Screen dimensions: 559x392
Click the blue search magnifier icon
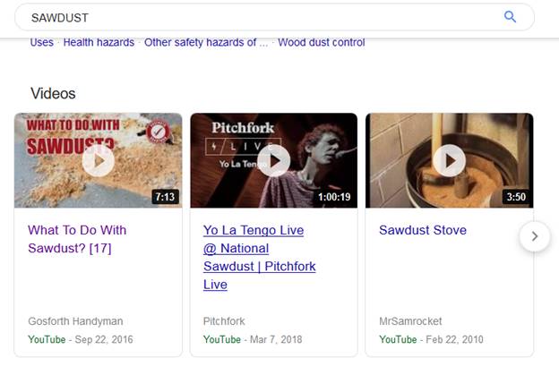pos(511,17)
